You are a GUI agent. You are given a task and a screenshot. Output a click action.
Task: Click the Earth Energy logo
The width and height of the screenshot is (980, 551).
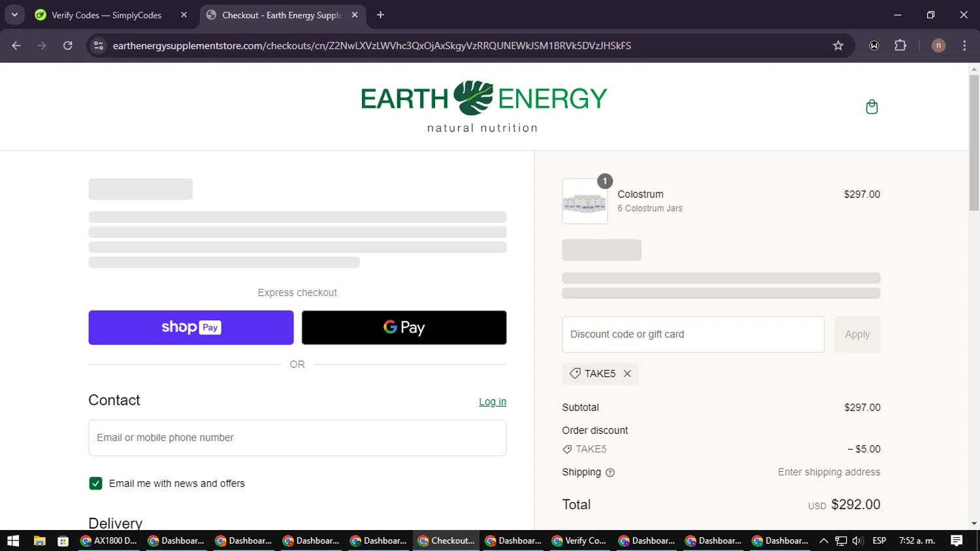(483, 107)
